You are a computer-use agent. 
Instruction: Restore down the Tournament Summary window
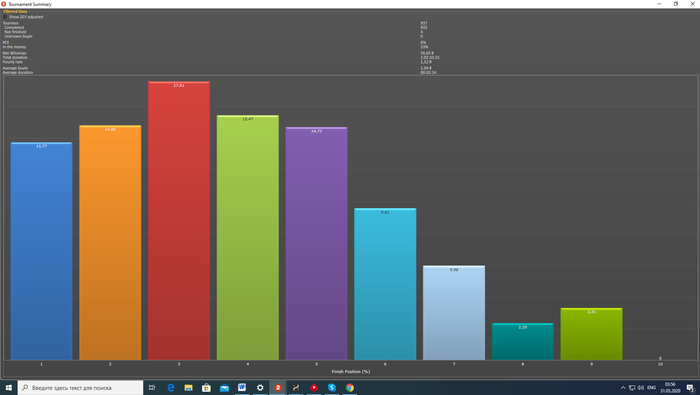pyautogui.click(x=675, y=4)
